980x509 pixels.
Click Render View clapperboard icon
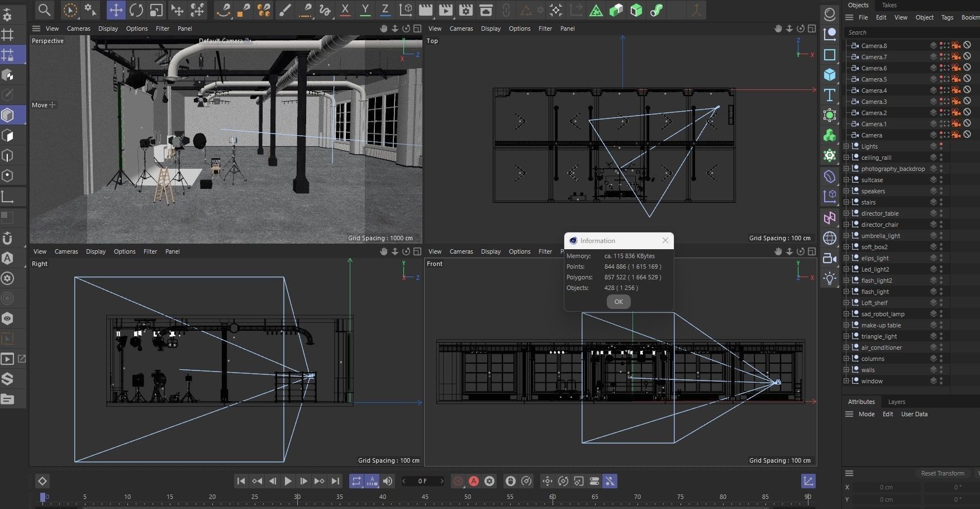[x=426, y=9]
